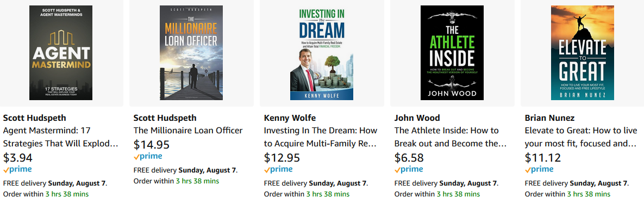
Task: Open the Investing In The Dream cover
Action: click(322, 53)
